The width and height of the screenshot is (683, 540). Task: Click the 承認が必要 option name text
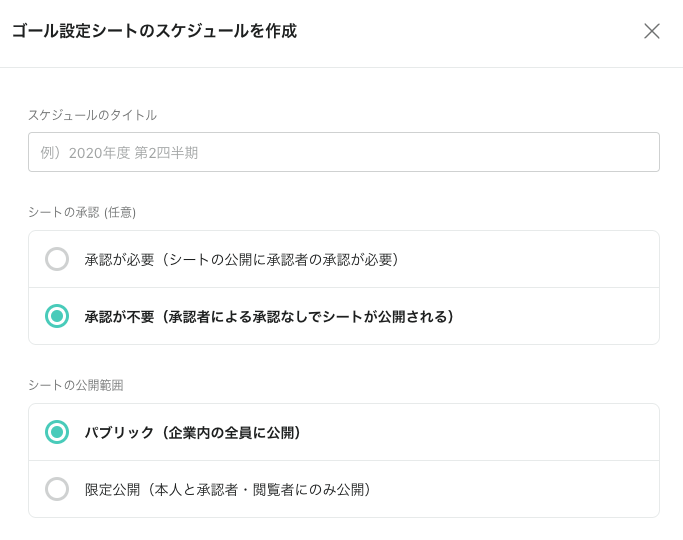point(117,260)
